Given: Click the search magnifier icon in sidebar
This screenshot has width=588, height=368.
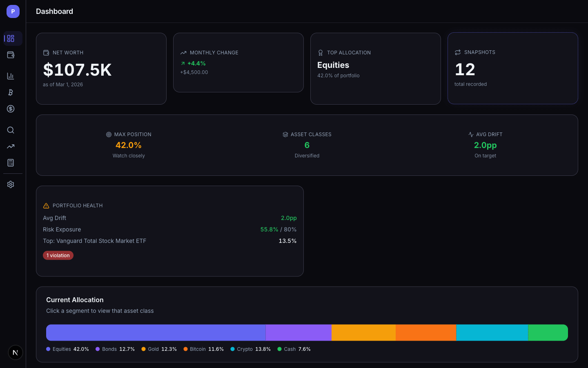Looking at the screenshot, I should coord(11,130).
